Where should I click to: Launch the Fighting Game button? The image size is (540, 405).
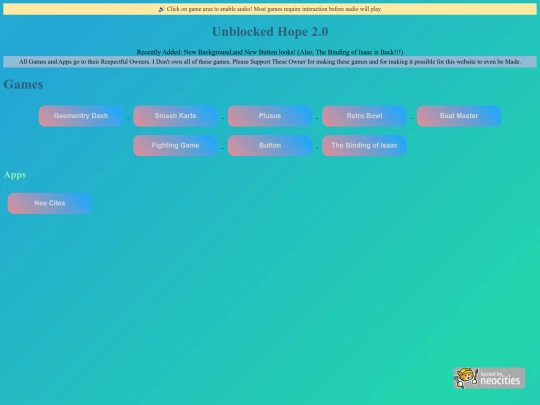click(175, 146)
